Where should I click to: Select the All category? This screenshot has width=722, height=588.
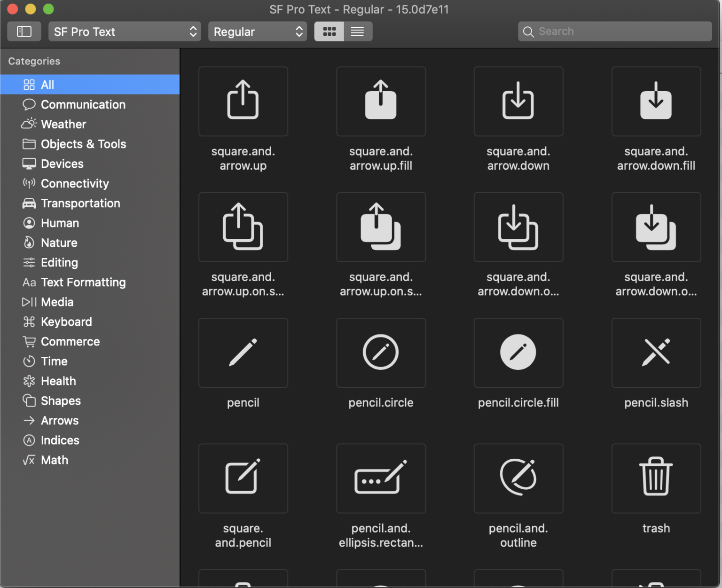tap(90, 85)
